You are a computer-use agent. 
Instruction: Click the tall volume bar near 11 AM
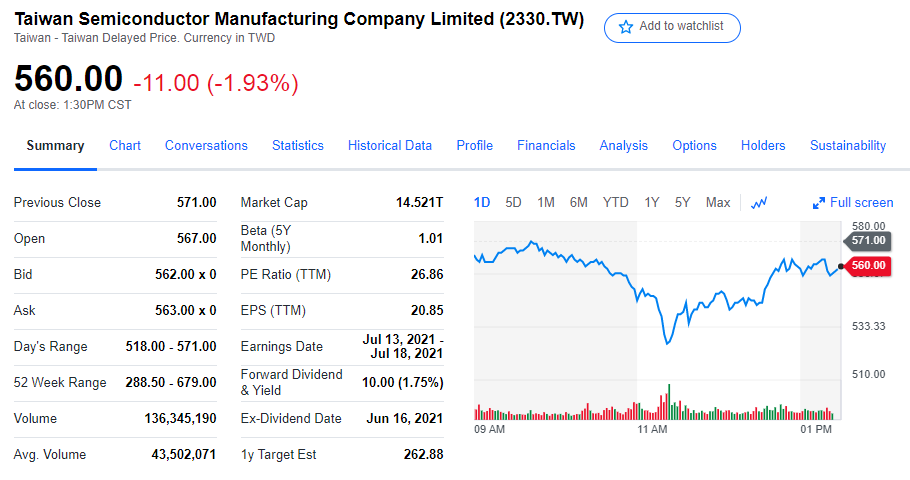pos(668,401)
